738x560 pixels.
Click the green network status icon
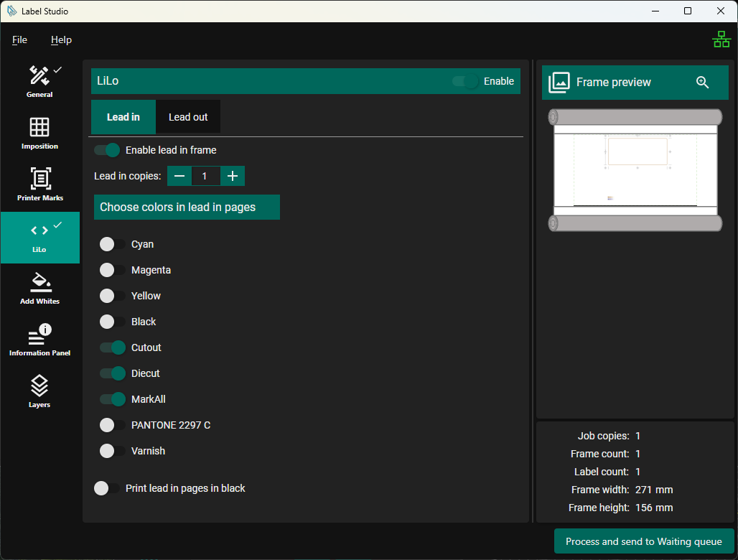pyautogui.click(x=721, y=40)
